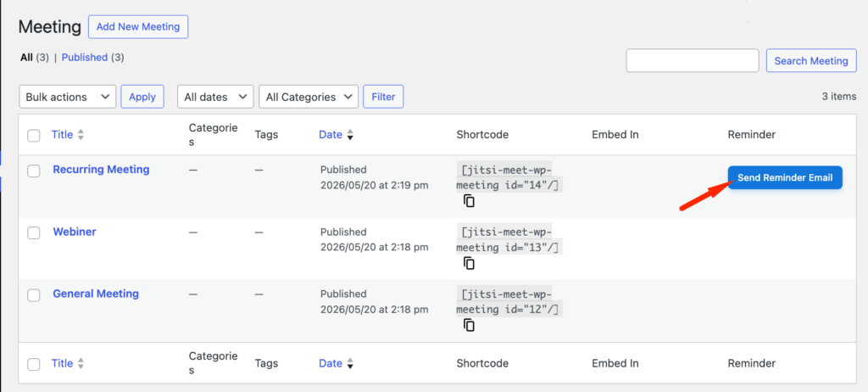Open the All Categories dropdown
The width and height of the screenshot is (868, 392).
tap(309, 97)
